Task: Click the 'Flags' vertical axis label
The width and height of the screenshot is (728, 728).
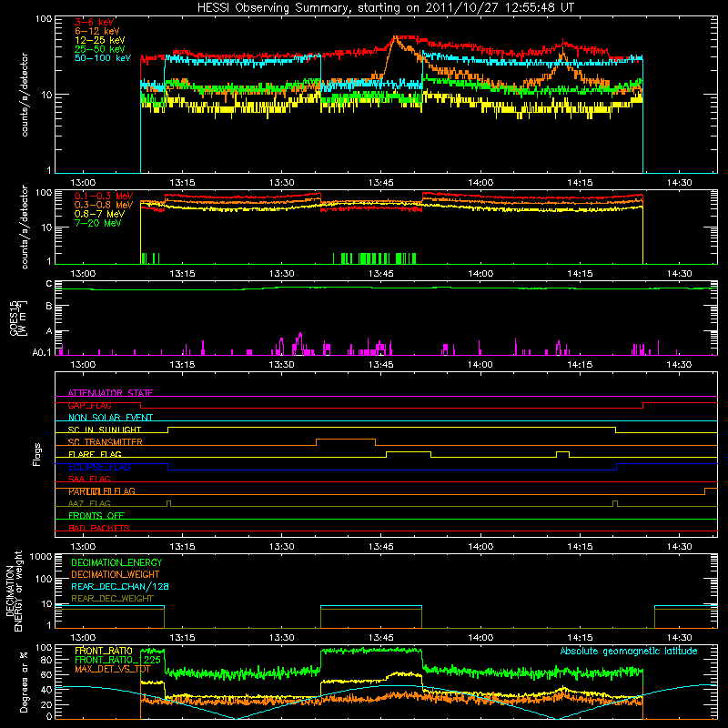Action: (37, 454)
